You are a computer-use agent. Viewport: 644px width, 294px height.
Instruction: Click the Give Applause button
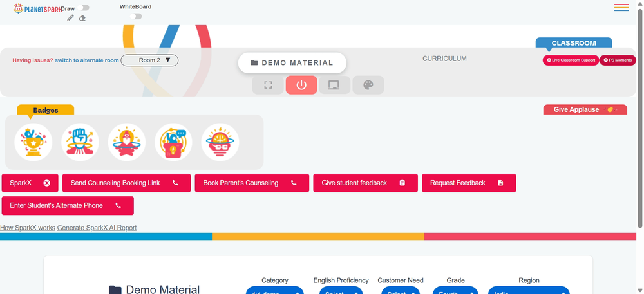pos(585,109)
